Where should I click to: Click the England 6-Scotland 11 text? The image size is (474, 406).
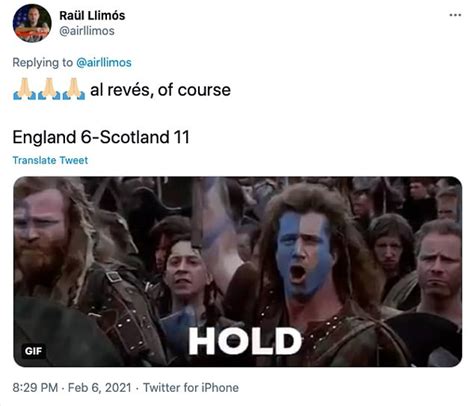(x=101, y=137)
